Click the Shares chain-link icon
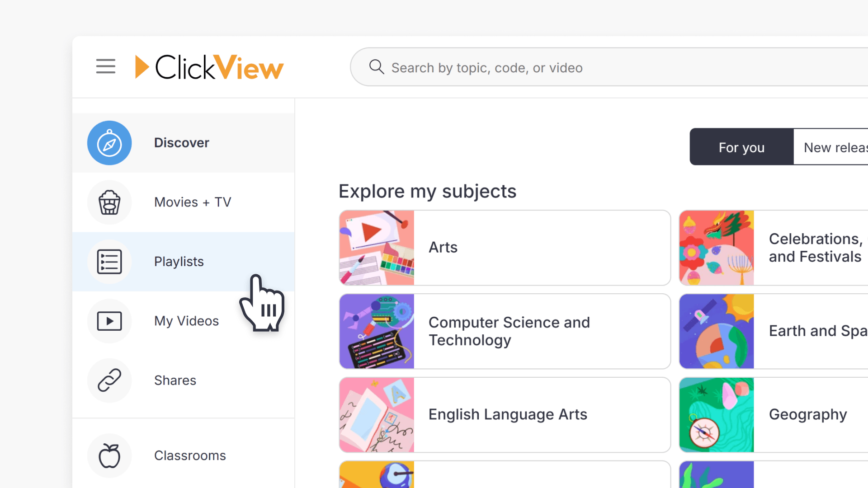The image size is (868, 488). click(x=109, y=380)
